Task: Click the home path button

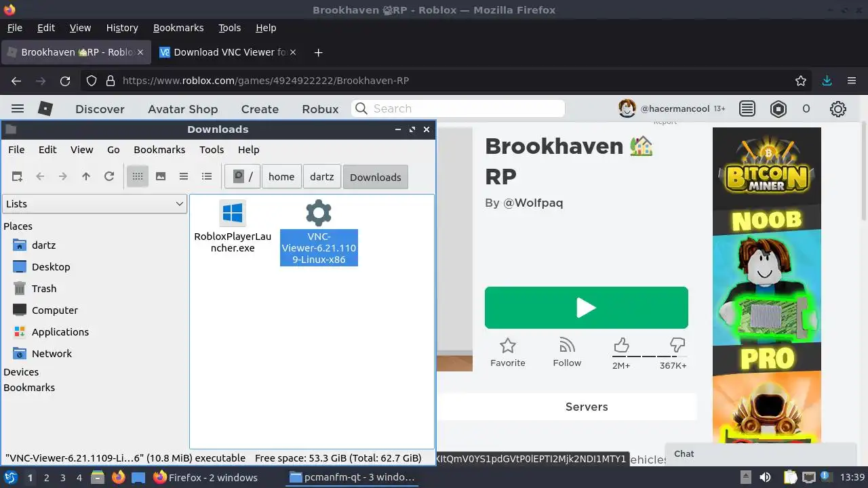Action: click(x=281, y=177)
